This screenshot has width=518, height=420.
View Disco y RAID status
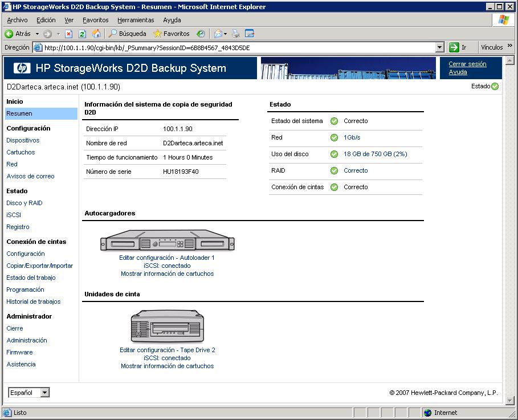tap(25, 203)
